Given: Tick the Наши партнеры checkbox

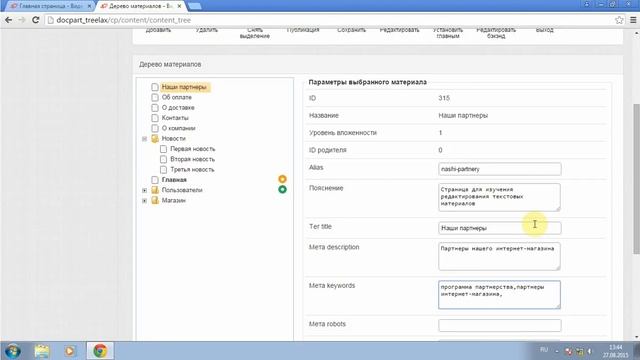Looking at the screenshot, I should coord(155,87).
